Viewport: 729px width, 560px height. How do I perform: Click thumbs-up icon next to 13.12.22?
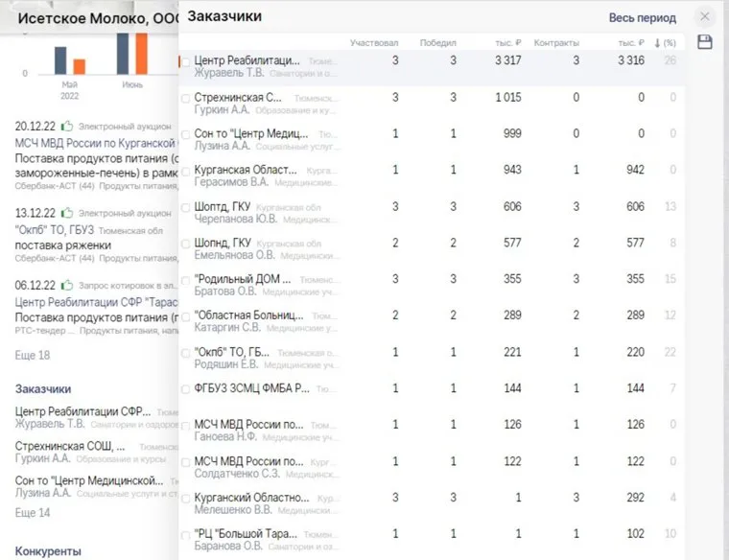tap(67, 212)
